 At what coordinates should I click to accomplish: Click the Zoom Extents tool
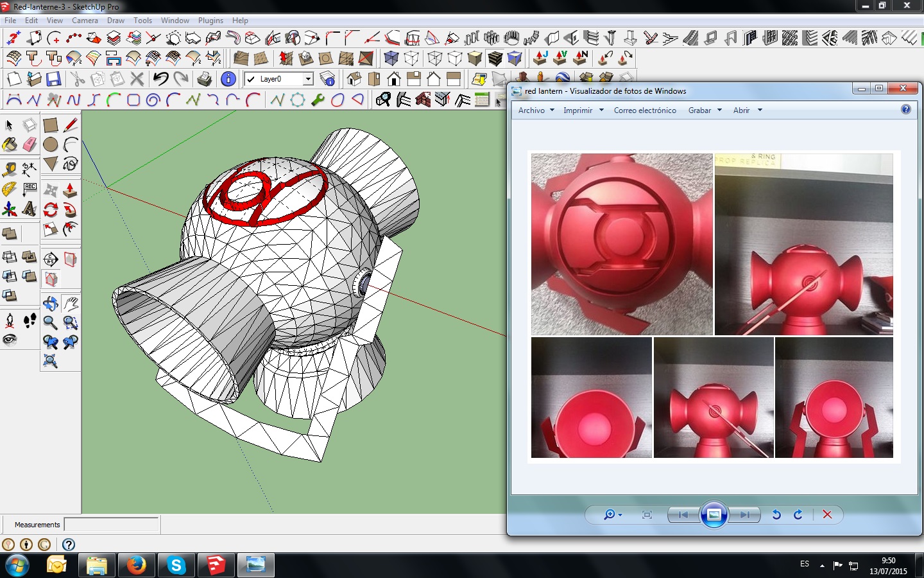51,362
